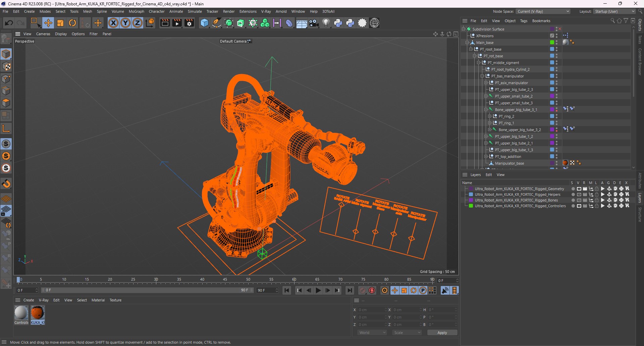644x346 pixels.
Task: Click the Floor/grid object icon
Action: tap(302, 23)
